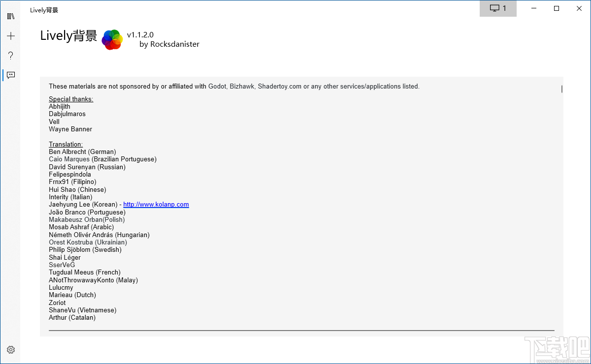Screen dimensions: 591x364
Task: Click the display monitor 1 button
Action: (x=498, y=8)
